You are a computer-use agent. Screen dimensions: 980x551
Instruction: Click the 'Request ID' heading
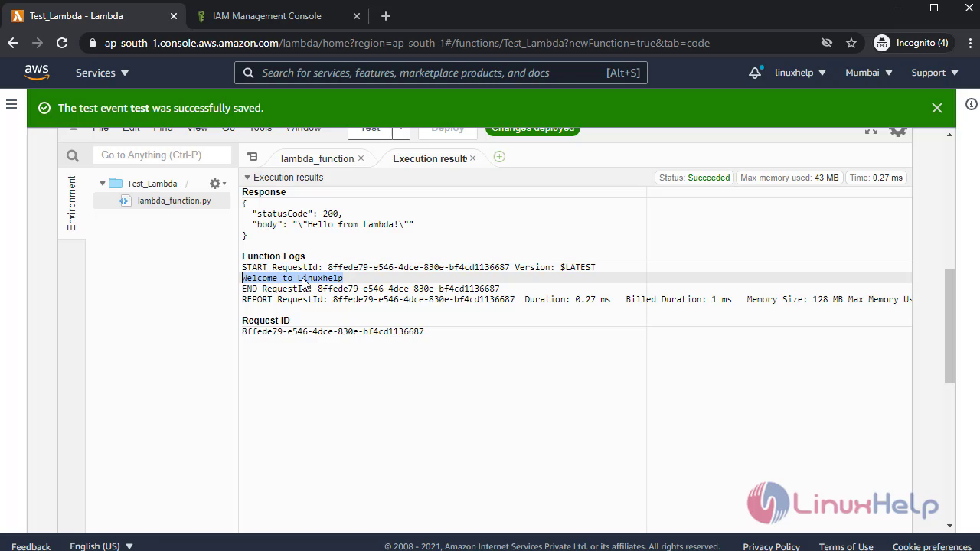tap(266, 321)
